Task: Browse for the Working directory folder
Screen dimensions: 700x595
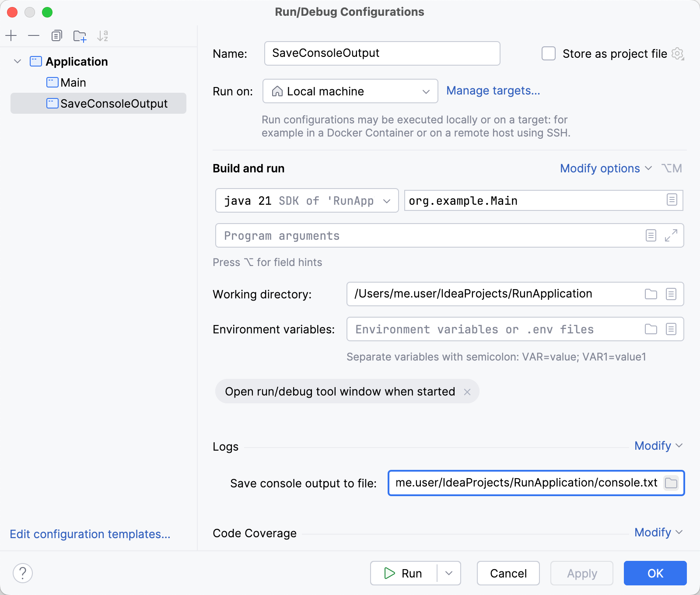Action: coord(651,294)
